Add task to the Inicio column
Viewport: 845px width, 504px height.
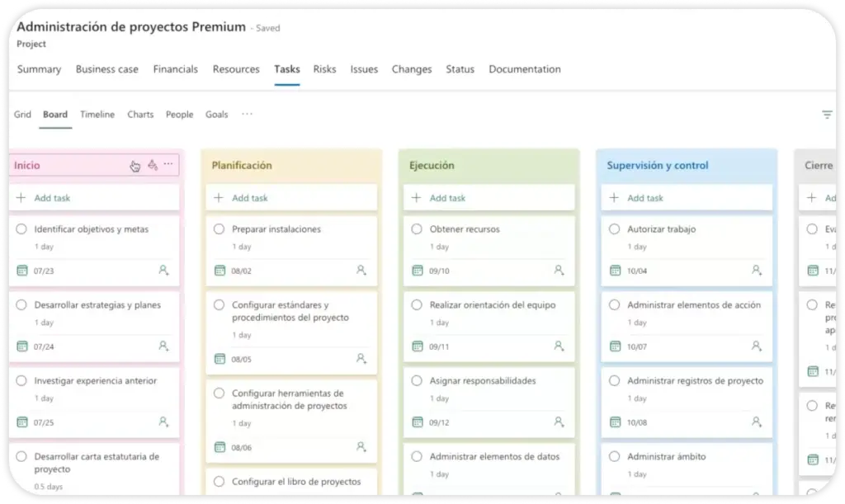click(94, 198)
